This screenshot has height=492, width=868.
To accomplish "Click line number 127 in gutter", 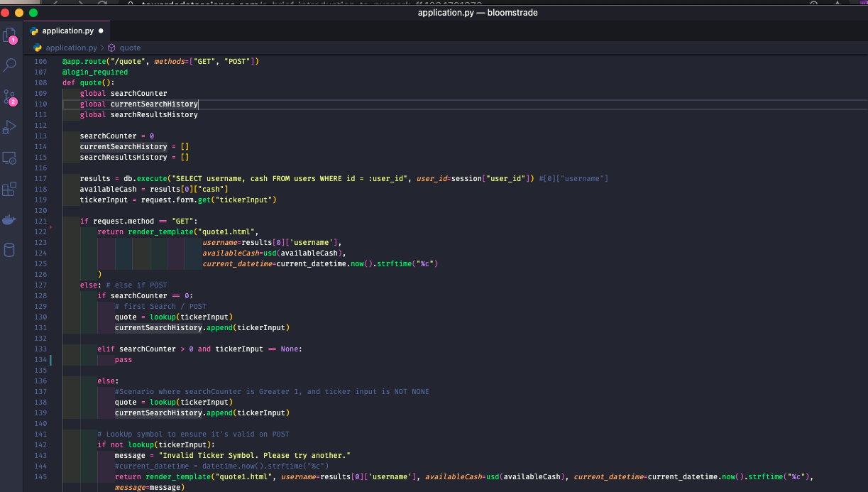I will point(40,285).
